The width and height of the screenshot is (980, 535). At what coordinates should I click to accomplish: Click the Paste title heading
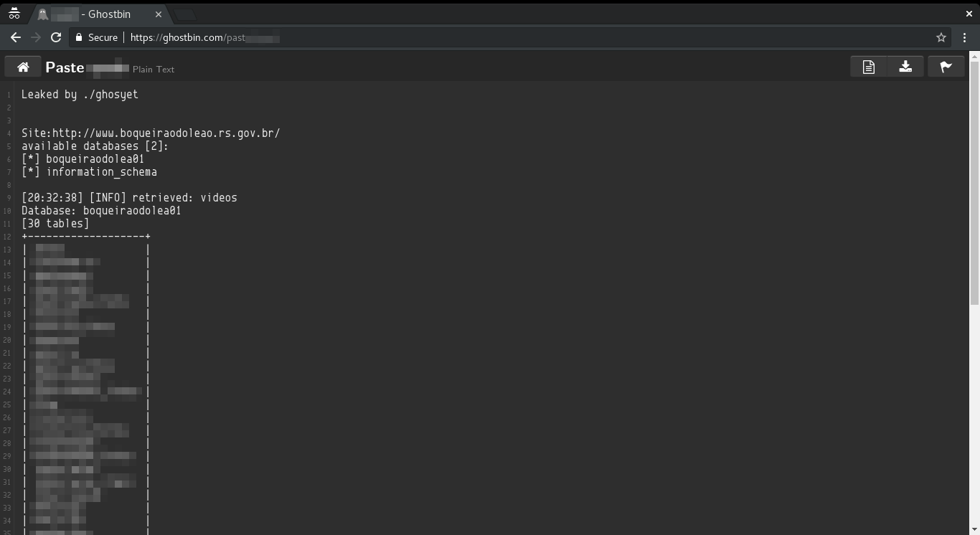(x=65, y=67)
